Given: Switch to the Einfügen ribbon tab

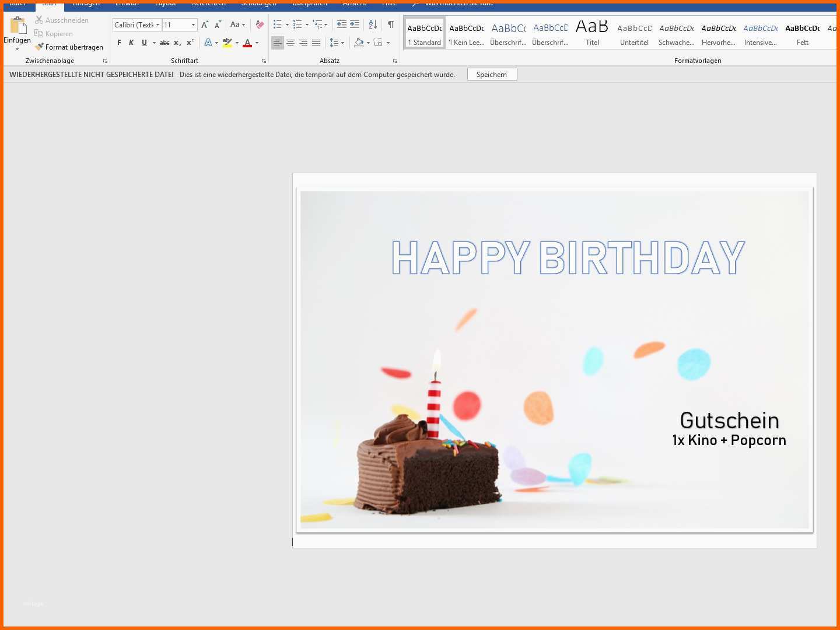Looking at the screenshot, I should tap(85, 3).
